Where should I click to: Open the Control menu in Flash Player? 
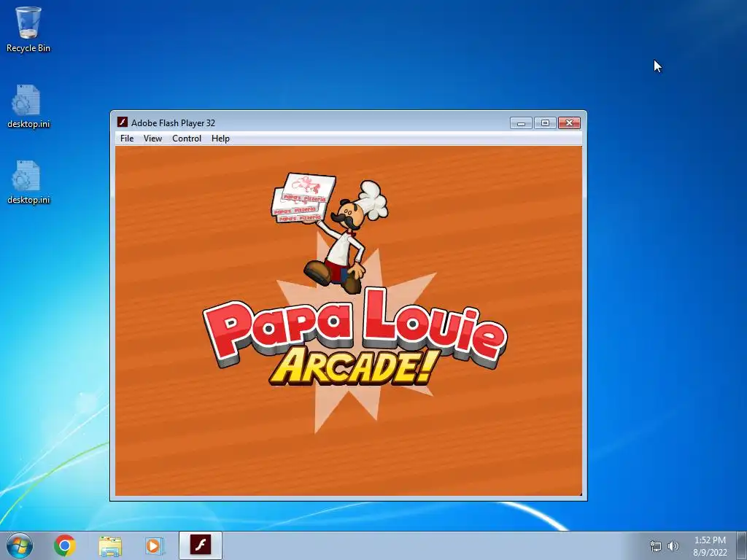(186, 139)
